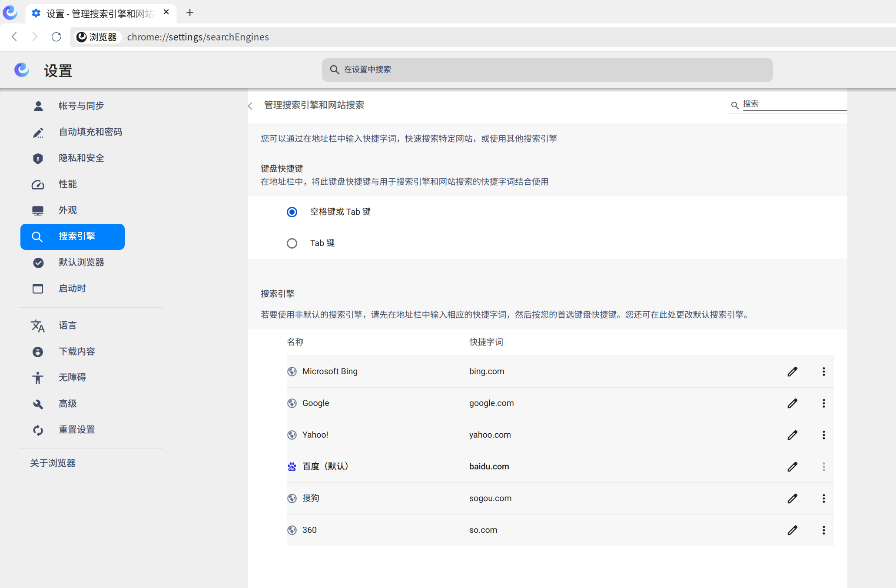Edit the 搜狗 search engine entry
Screen dimensions: 896x588
[x=792, y=498]
